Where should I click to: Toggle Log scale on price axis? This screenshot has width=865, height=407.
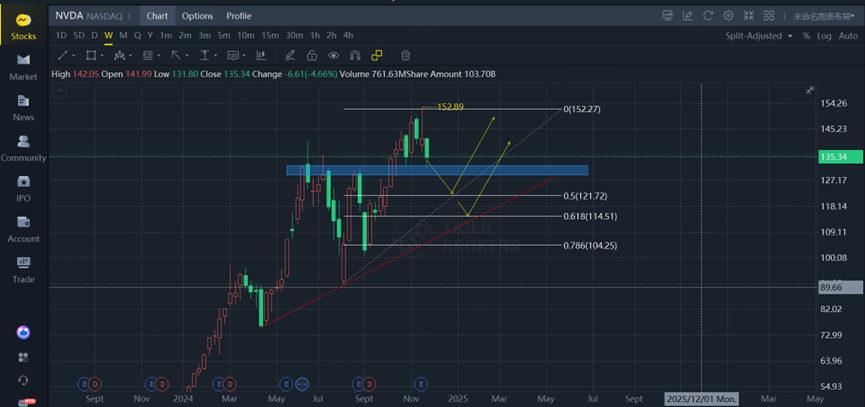coord(824,36)
